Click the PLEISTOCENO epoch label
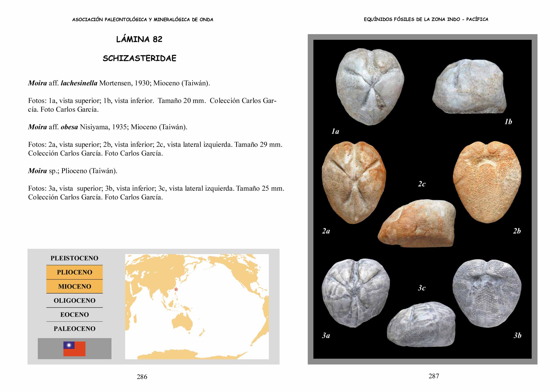560x392 pixels. click(x=74, y=258)
